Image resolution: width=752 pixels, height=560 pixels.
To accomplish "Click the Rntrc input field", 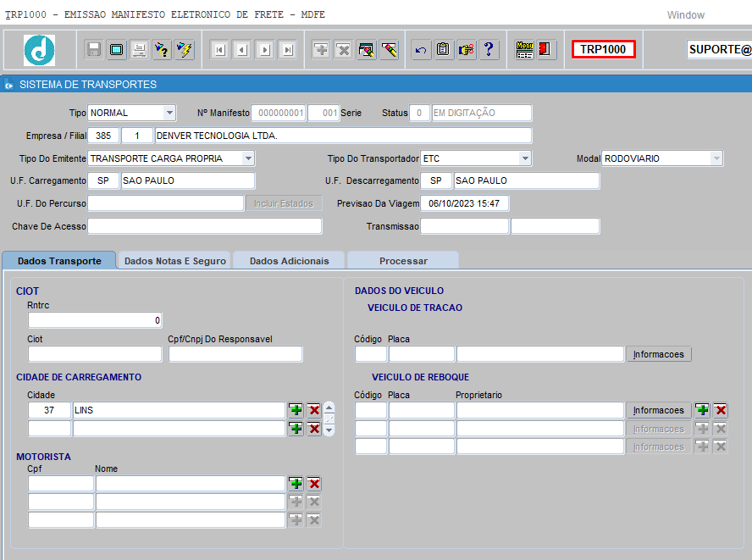I will (95, 320).
